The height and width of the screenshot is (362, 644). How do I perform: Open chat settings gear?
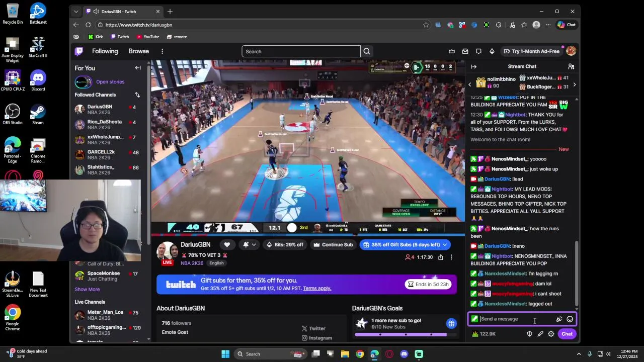[551, 334]
